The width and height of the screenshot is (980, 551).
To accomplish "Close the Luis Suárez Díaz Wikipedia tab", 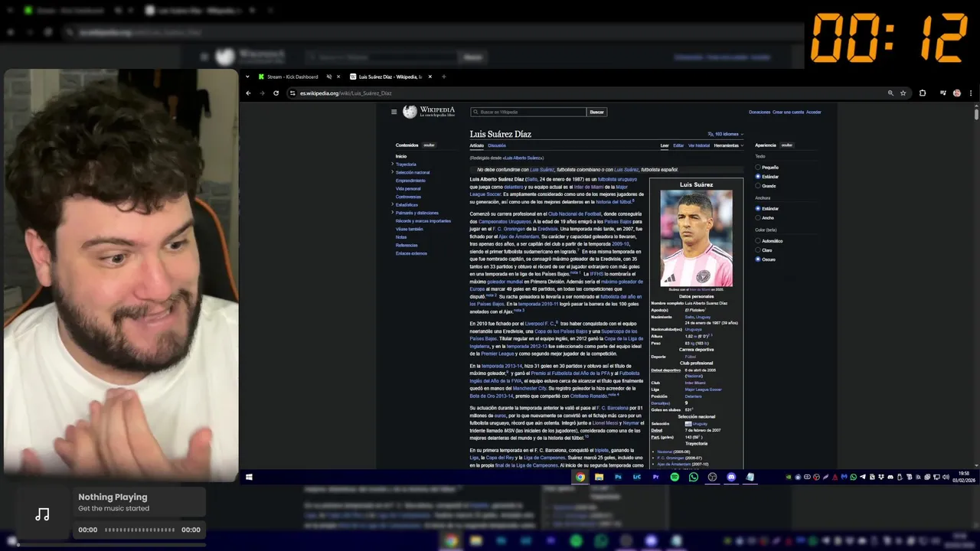I will click(x=430, y=77).
